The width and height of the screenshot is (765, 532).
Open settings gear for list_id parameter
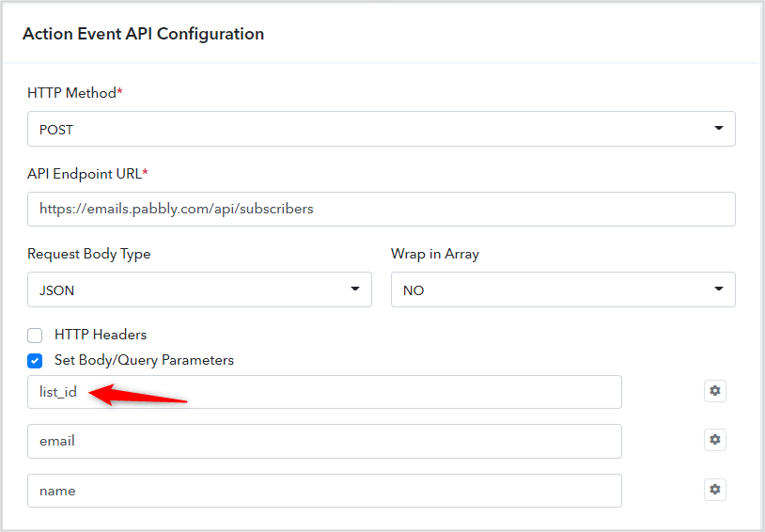715,391
